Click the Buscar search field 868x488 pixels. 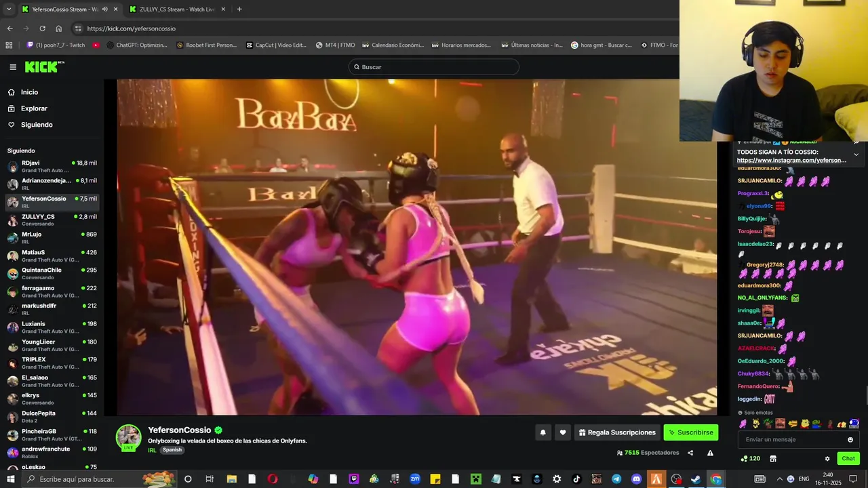434,67
